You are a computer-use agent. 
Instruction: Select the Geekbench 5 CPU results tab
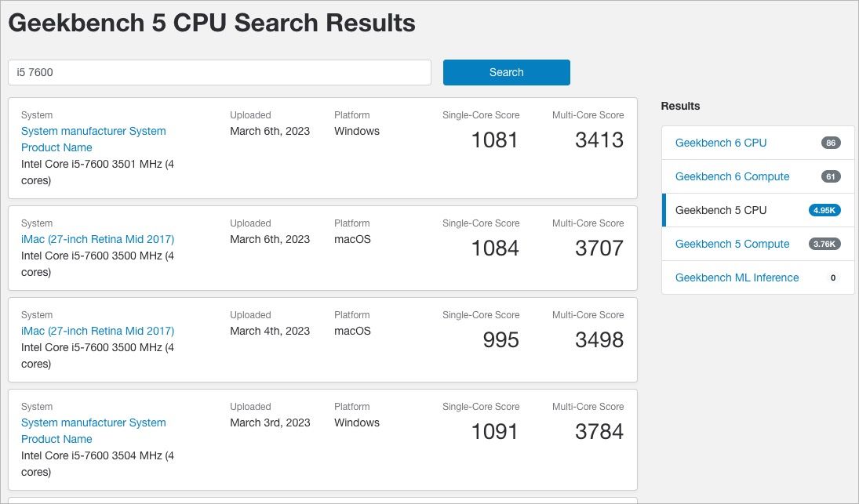click(758, 210)
